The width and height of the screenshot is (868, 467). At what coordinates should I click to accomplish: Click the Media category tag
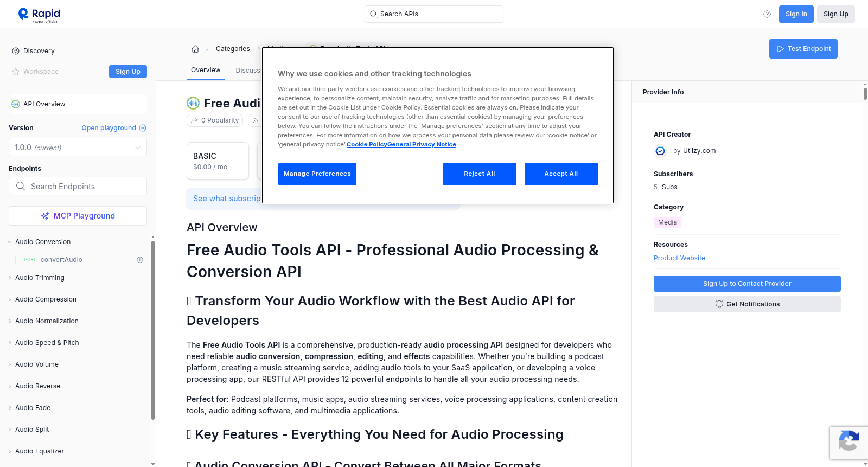point(667,222)
